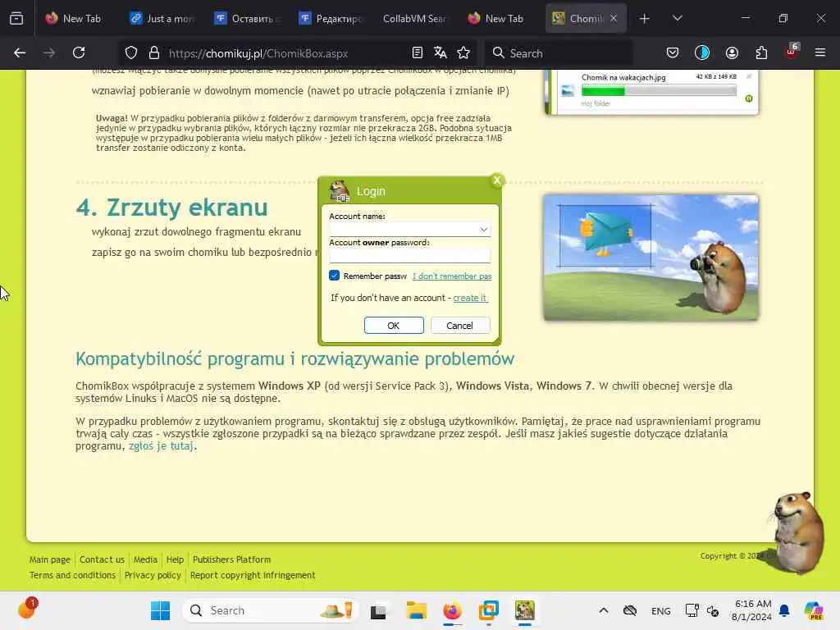Click the hamster mascot in corner
The height and width of the screenshot is (630, 840).
point(798,532)
